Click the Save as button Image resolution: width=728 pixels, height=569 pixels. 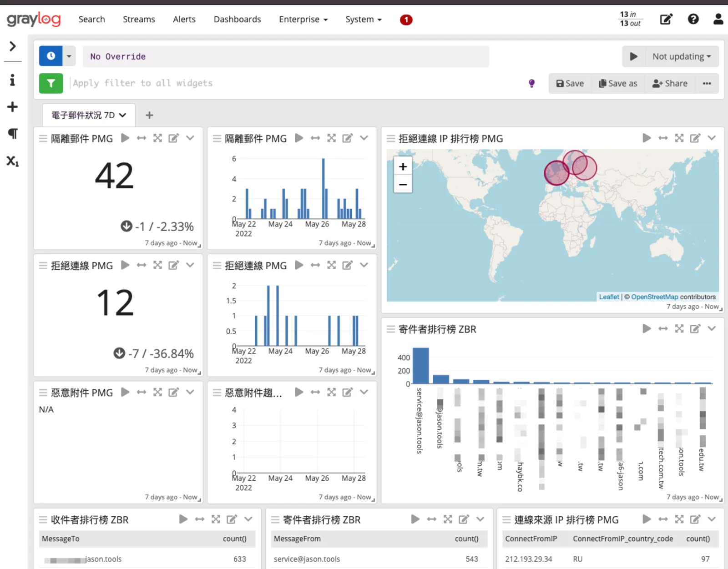618,83
